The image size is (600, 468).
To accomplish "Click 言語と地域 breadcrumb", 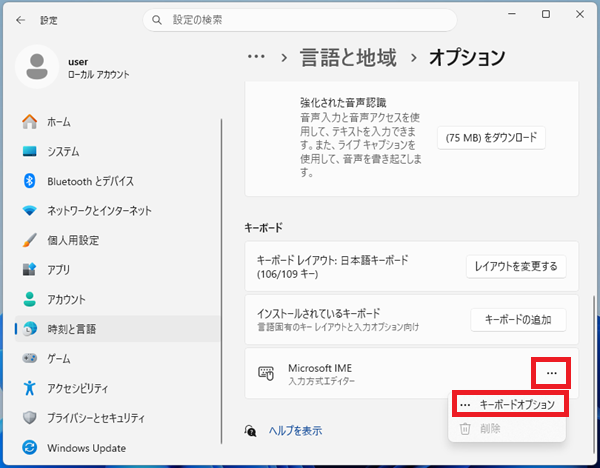I will tap(347, 57).
